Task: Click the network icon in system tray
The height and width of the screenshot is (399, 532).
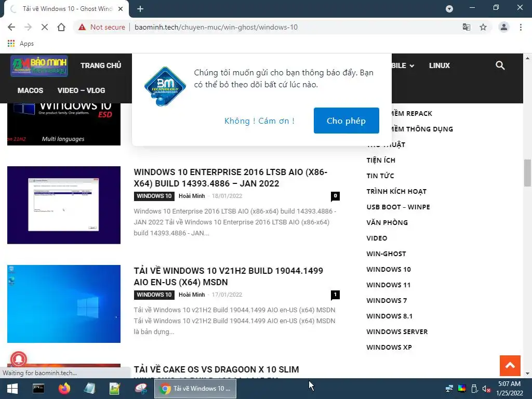Action: [449, 389]
